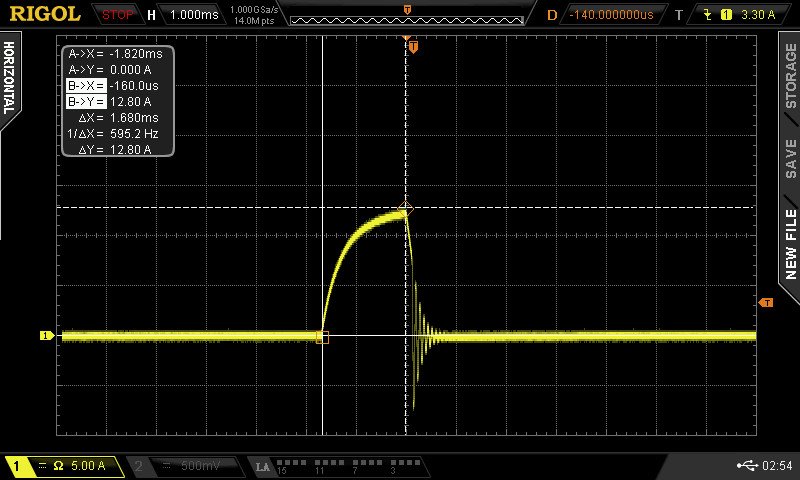Click the orange trigger position marker at top
800x480 pixels.
[x=413, y=47]
